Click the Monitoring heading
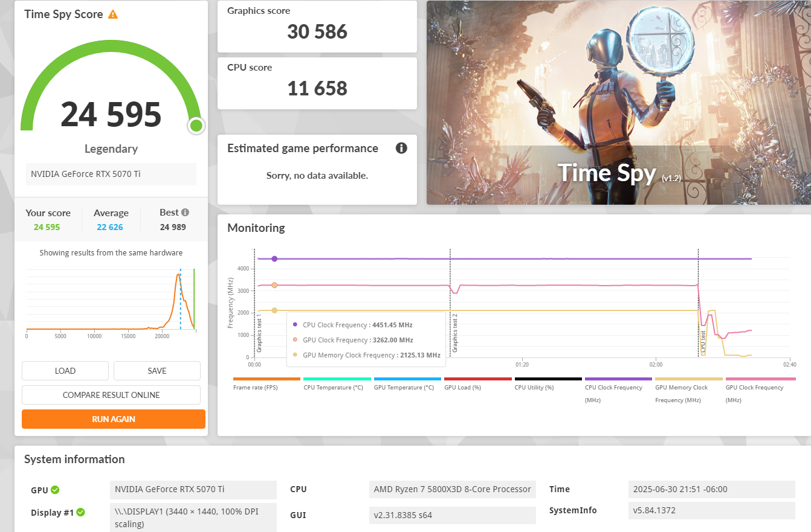 (256, 228)
